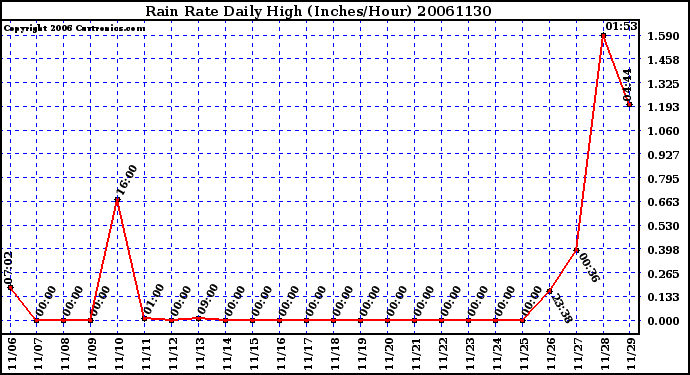The height and width of the screenshot is (375, 690).
Task: Select the '11/23' date label
Action: click(x=471, y=354)
